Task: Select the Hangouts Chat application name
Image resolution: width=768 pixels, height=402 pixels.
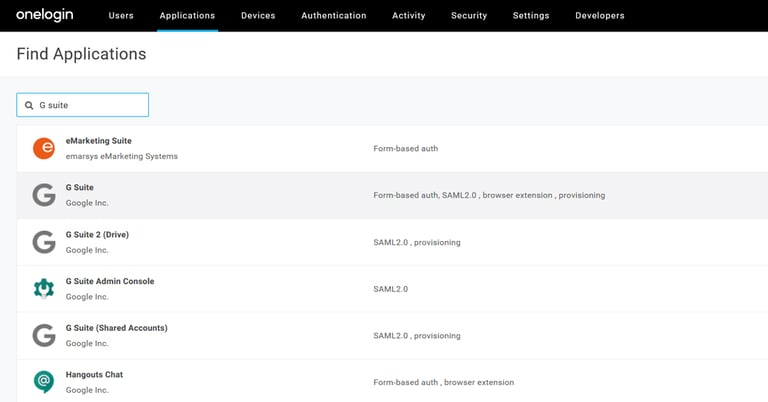Action: pyautogui.click(x=94, y=374)
